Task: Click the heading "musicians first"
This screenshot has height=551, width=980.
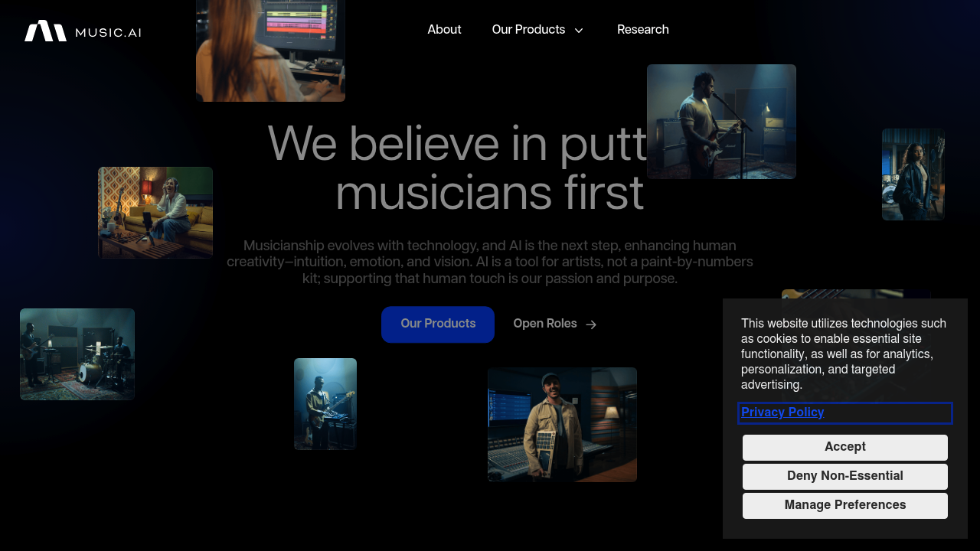Action: (489, 192)
